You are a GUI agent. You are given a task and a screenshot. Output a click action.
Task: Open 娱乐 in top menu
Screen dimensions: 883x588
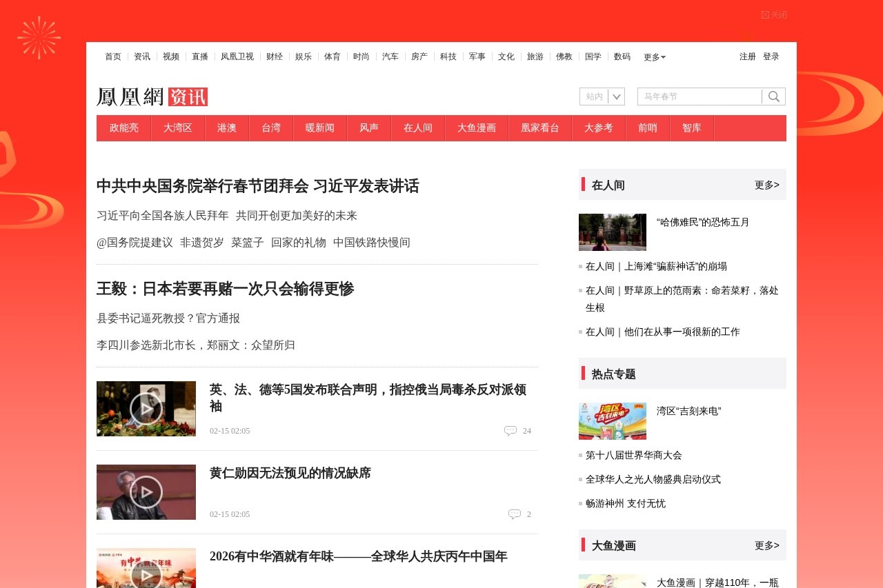pos(304,57)
